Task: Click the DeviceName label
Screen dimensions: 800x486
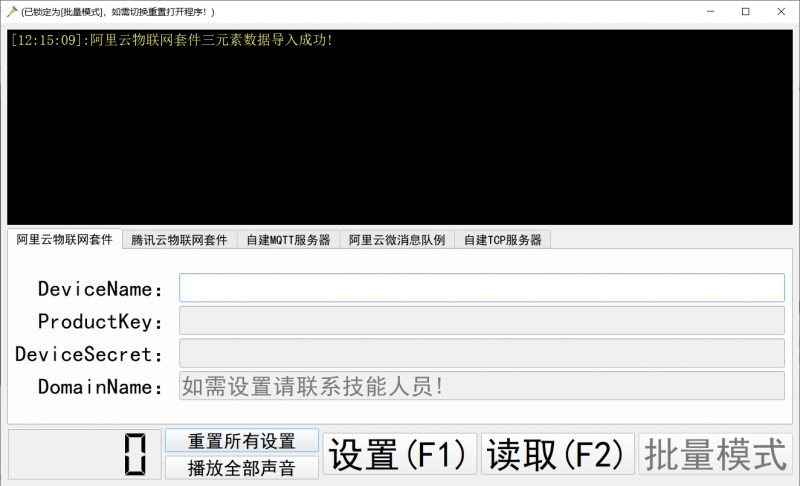Action: click(101, 289)
